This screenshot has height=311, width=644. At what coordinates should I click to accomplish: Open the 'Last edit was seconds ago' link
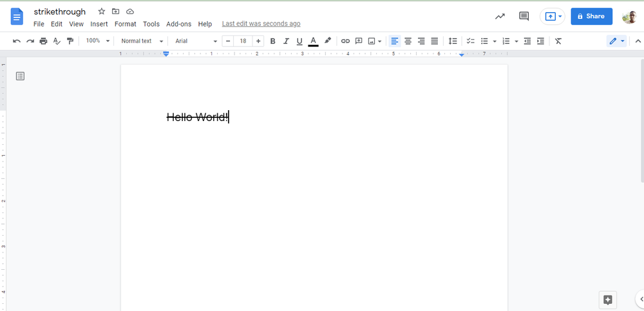[x=261, y=24]
